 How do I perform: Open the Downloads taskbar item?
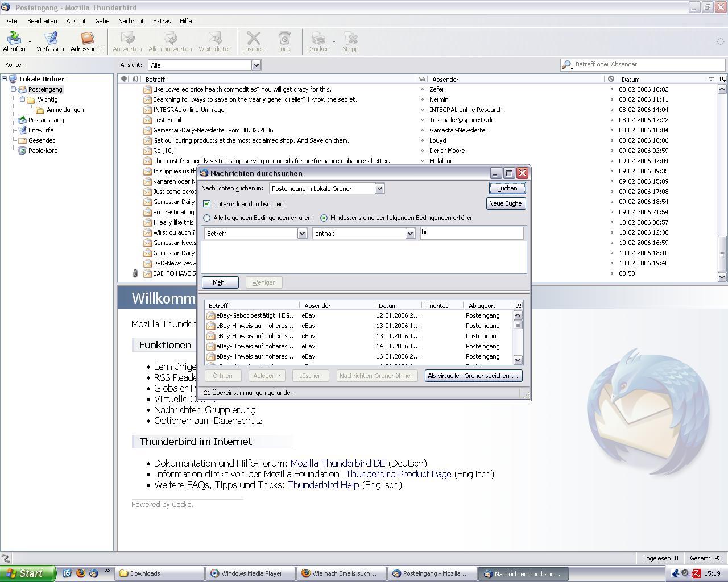pos(159,573)
